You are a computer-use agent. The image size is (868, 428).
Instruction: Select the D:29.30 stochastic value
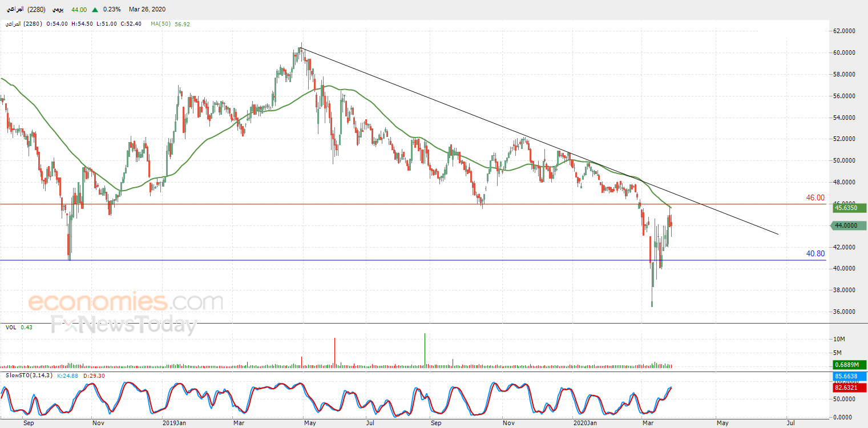tap(94, 375)
